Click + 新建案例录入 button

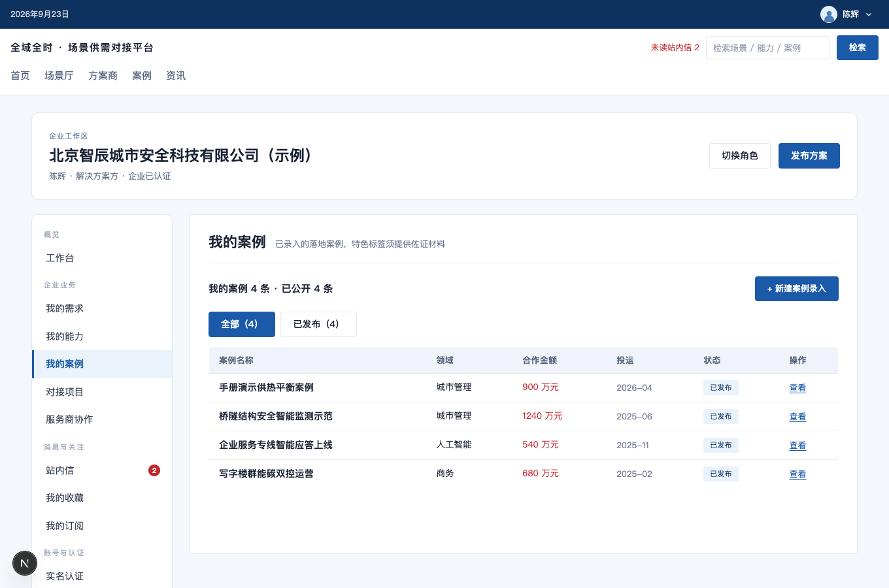tap(797, 289)
